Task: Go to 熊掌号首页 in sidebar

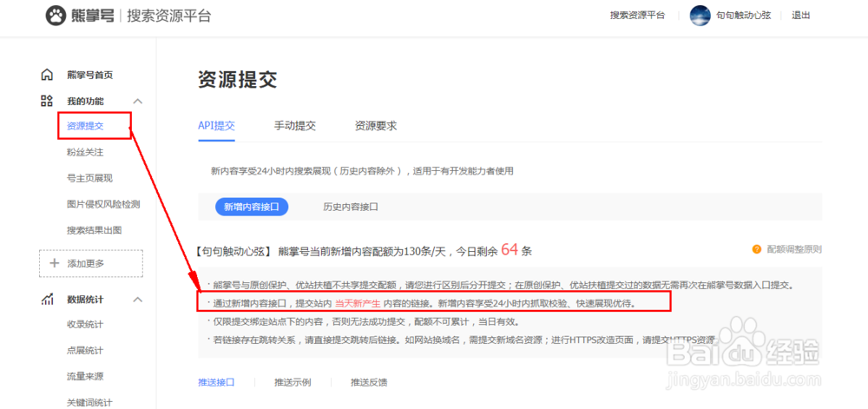Action: click(x=90, y=75)
